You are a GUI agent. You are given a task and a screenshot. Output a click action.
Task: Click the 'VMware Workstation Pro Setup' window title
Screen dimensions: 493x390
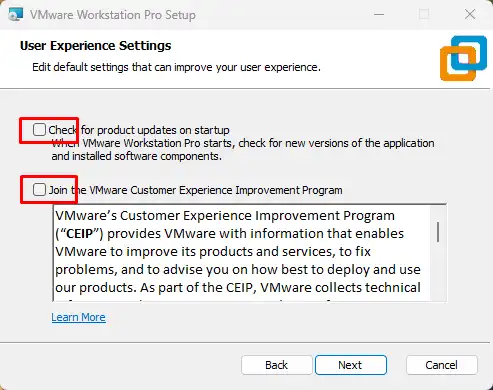(x=113, y=15)
